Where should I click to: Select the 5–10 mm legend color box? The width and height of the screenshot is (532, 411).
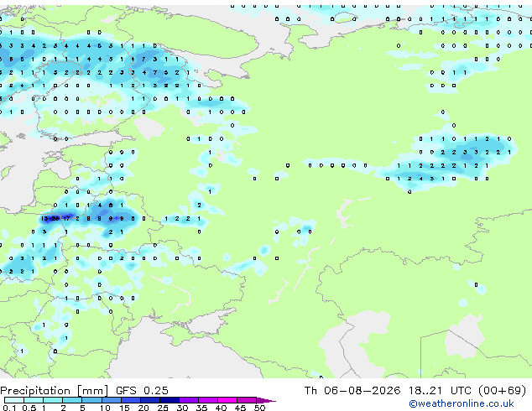[x=92, y=400]
